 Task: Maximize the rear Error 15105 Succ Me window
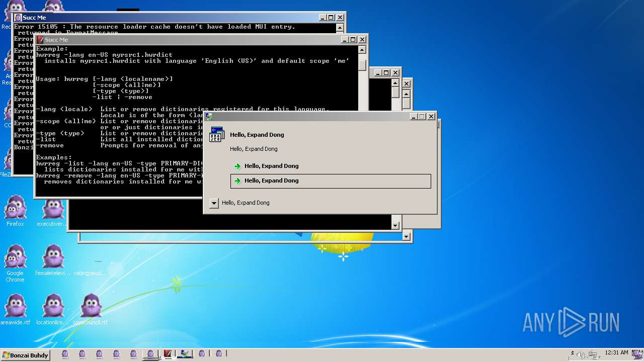[x=331, y=18]
